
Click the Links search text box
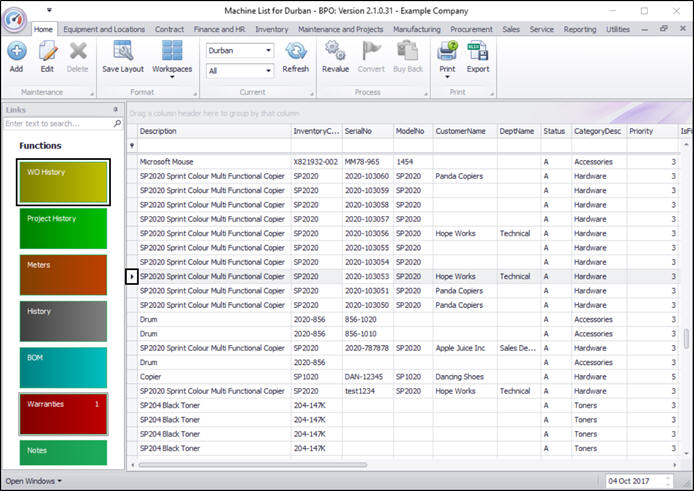pos(57,124)
